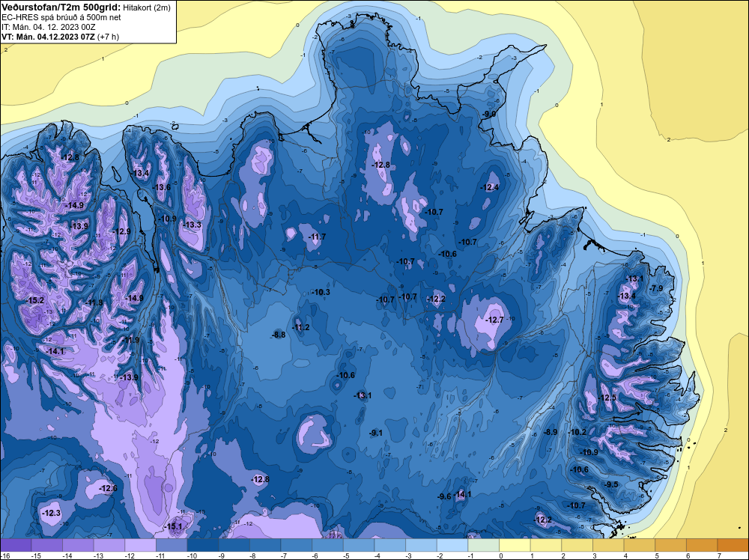749x560 pixels.
Task: Select the legend swatch between 6 and 7
Action: point(702,545)
